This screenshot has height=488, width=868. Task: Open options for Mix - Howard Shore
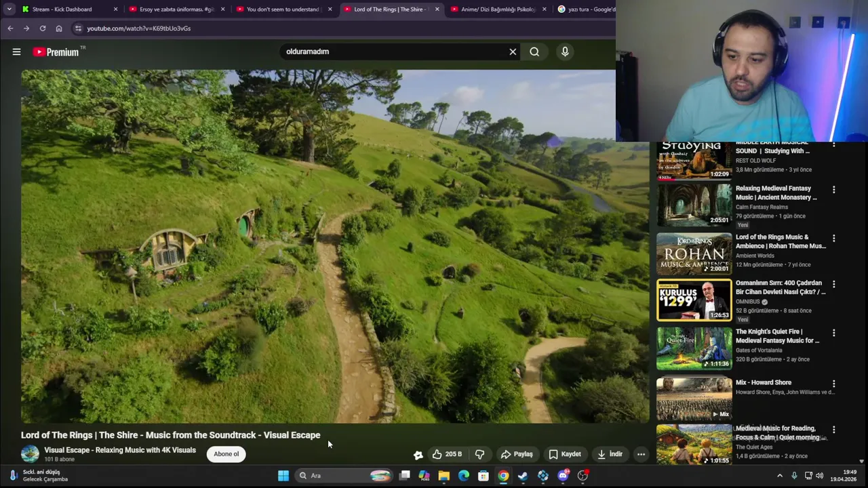pos(833,384)
